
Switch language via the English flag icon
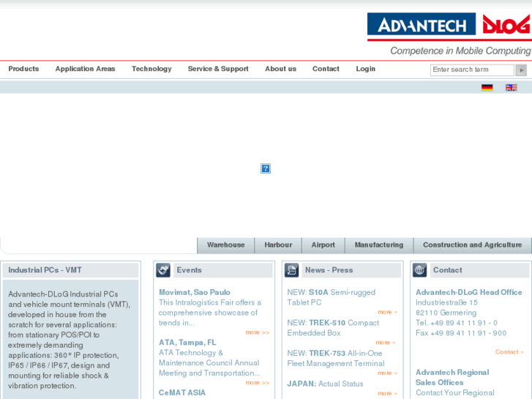click(511, 88)
